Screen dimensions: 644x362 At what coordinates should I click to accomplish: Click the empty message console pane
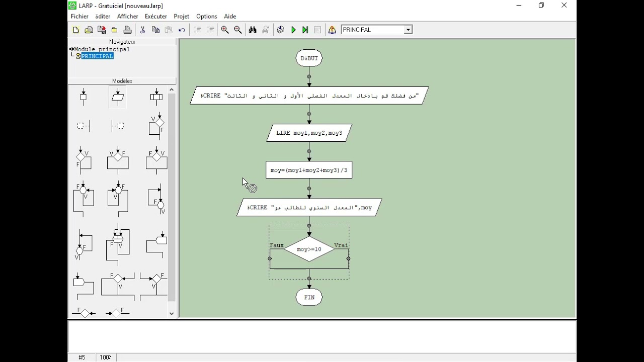tap(322, 336)
